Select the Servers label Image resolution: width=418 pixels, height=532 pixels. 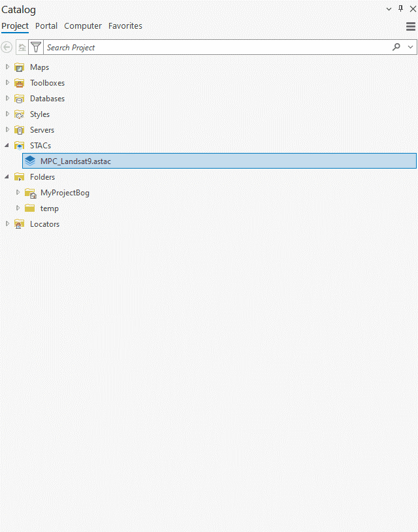42,130
